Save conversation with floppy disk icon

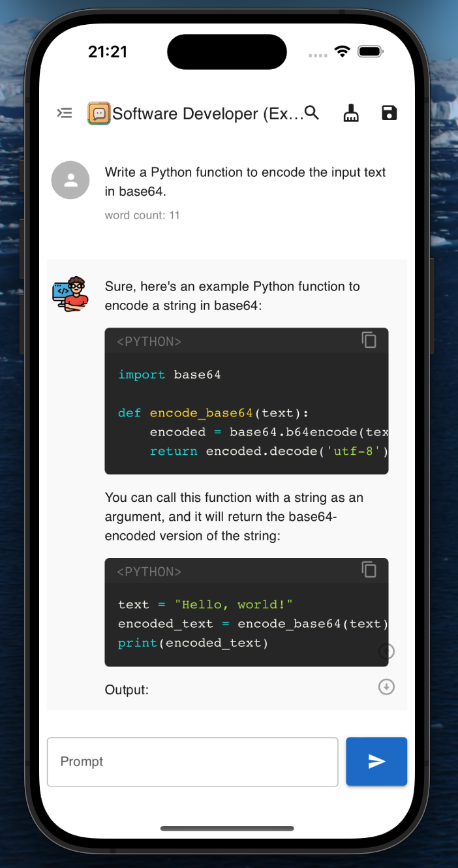389,113
